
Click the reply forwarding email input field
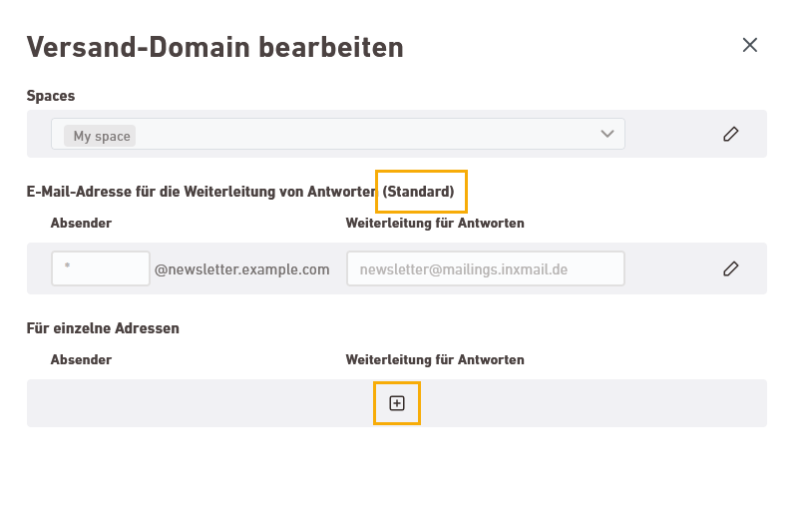pos(486,268)
